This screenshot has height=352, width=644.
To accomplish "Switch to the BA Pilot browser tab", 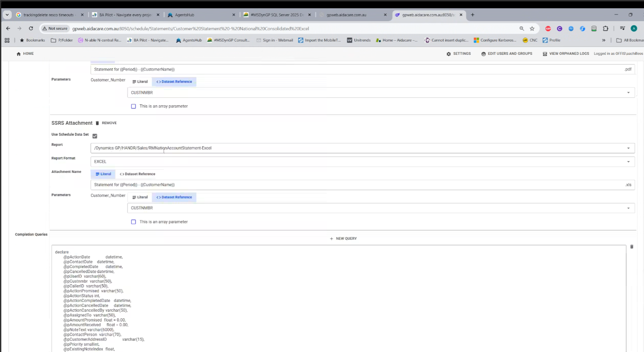I will pyautogui.click(x=124, y=15).
